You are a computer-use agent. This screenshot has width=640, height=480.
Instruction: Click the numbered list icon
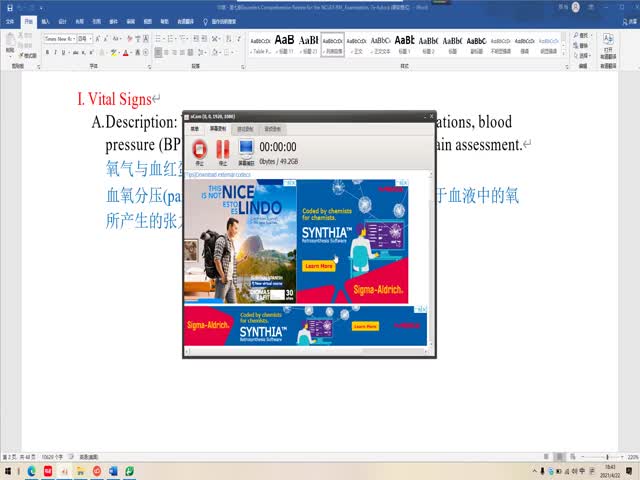click(171, 39)
